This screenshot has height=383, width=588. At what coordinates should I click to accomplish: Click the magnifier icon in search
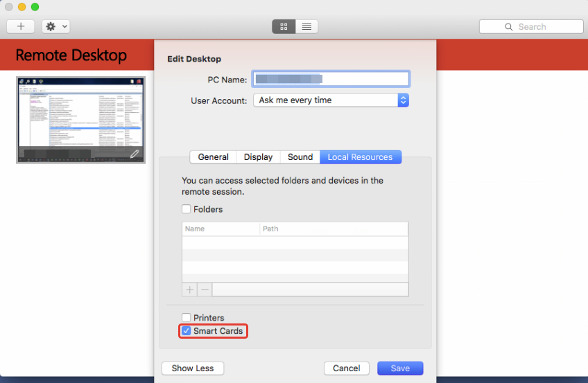(510, 27)
